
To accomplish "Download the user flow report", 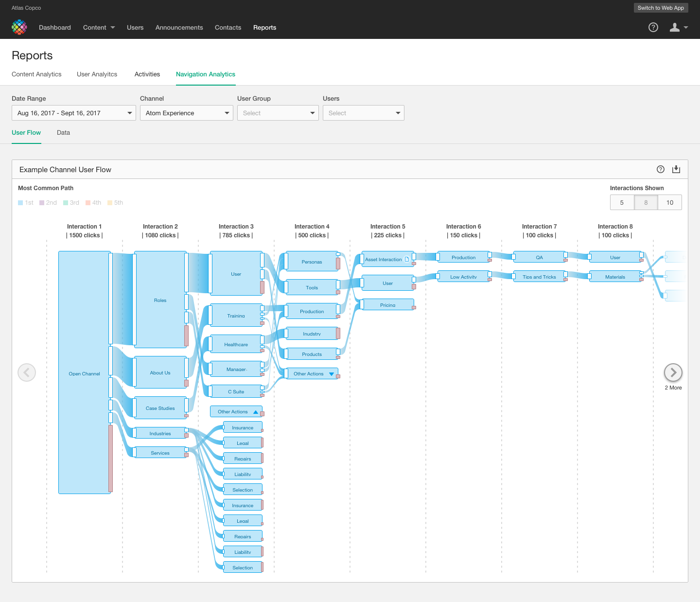I will 676,169.
